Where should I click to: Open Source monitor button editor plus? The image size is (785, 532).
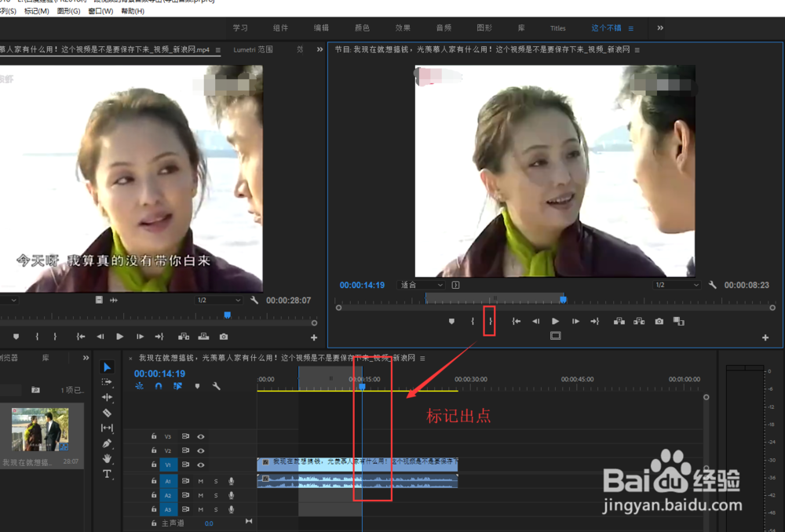click(x=314, y=338)
